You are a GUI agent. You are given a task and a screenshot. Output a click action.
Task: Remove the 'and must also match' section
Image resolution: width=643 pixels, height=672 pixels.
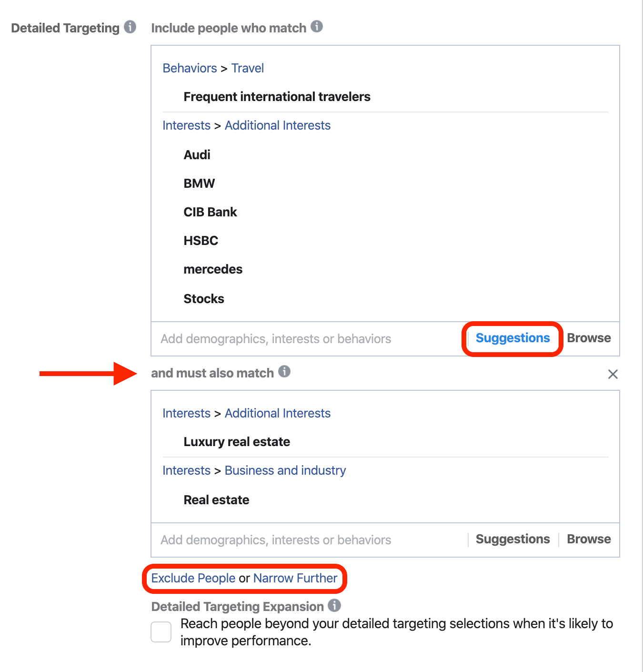pyautogui.click(x=613, y=374)
